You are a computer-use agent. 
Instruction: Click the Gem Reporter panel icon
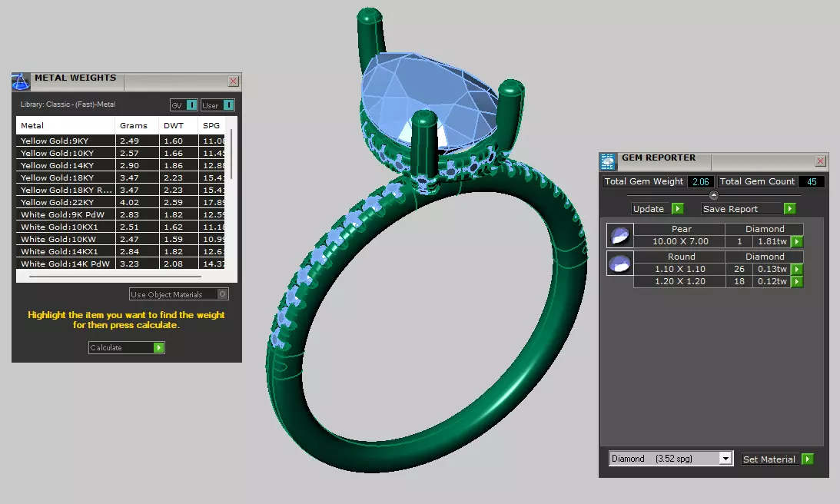(x=607, y=161)
